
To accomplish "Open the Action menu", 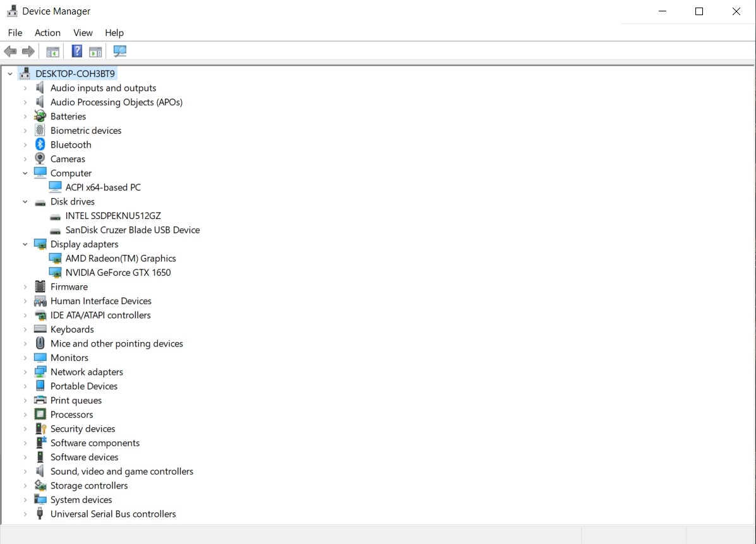I will pyautogui.click(x=47, y=33).
